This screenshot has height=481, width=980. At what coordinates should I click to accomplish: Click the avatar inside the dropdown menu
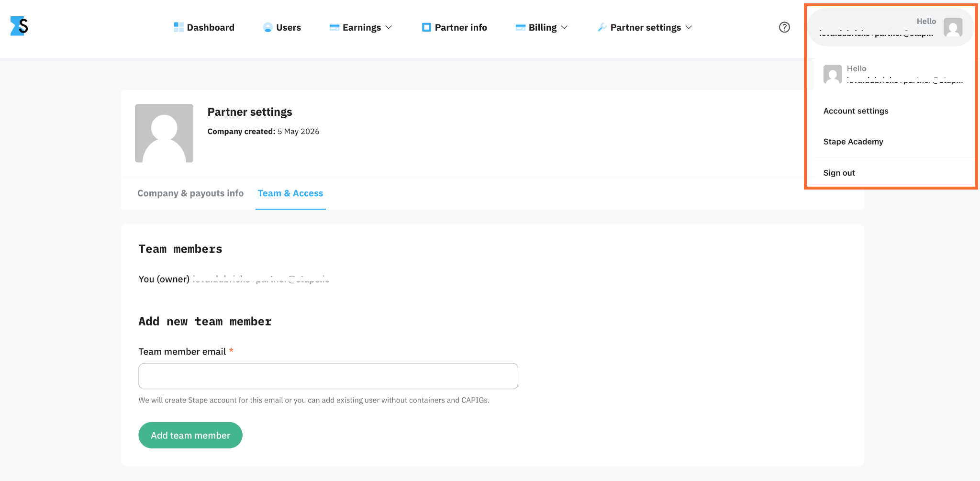tap(833, 75)
